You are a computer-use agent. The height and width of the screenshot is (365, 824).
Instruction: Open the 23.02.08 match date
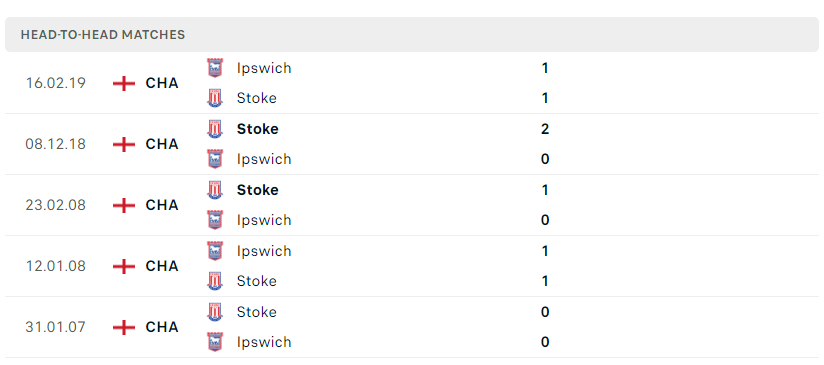(56, 205)
